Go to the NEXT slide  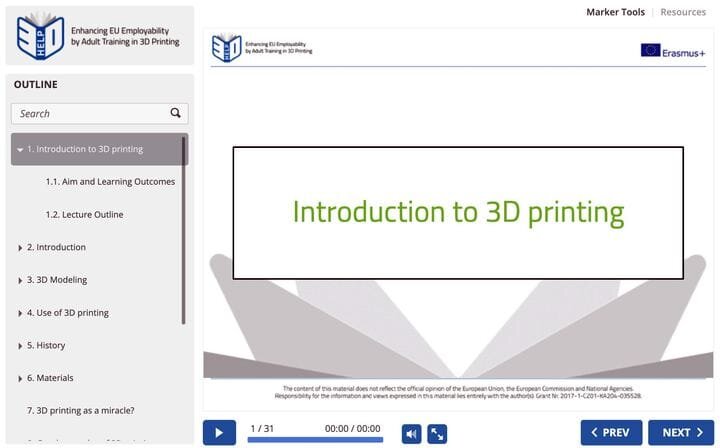[681, 433]
